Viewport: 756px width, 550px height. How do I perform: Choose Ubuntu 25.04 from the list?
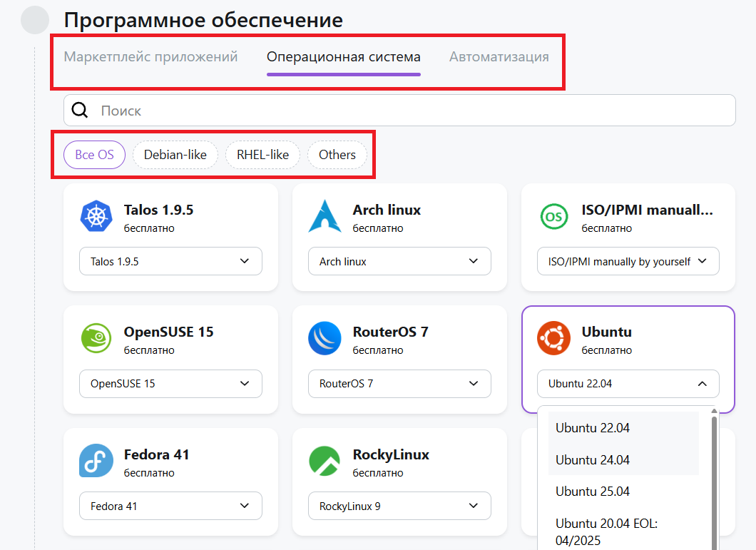pyautogui.click(x=623, y=491)
